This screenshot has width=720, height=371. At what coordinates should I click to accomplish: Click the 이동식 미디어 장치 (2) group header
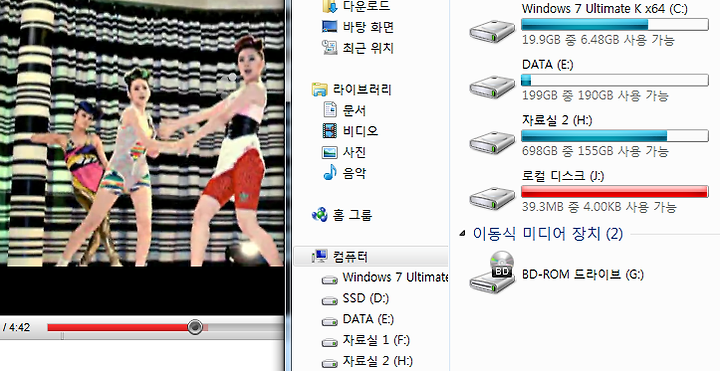tap(548, 234)
